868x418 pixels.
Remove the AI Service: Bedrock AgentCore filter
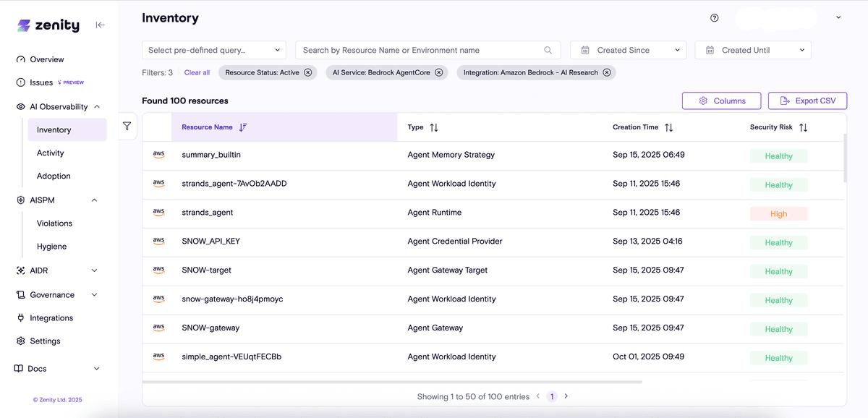coord(439,72)
